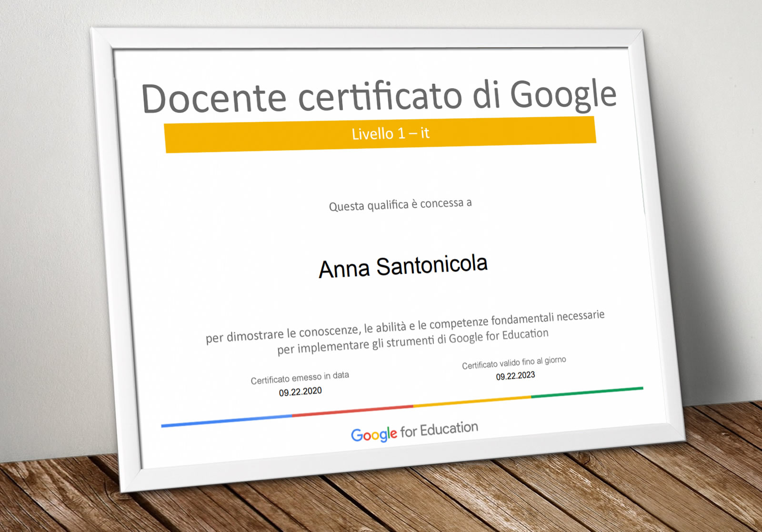The width and height of the screenshot is (762, 532).
Task: Click the line 'per dimostrare le conoscenze...'
Action: coord(405,326)
